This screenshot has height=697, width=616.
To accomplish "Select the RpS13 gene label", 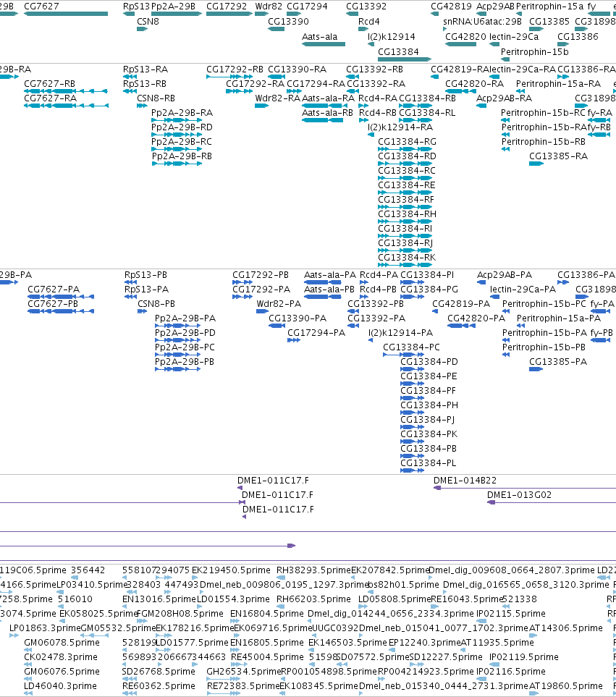I will 136,7.
